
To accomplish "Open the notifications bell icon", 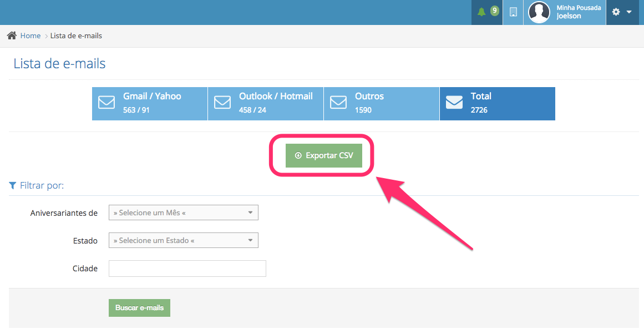I will pyautogui.click(x=481, y=12).
